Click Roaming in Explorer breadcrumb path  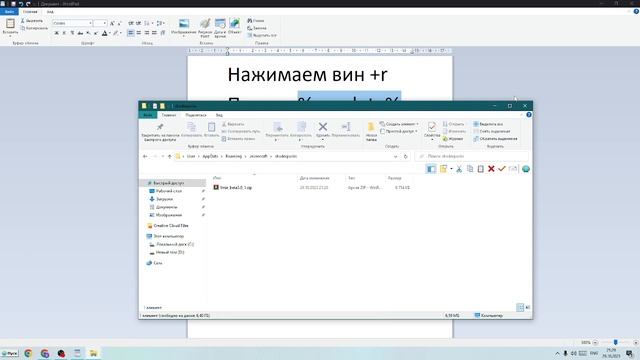point(233,156)
